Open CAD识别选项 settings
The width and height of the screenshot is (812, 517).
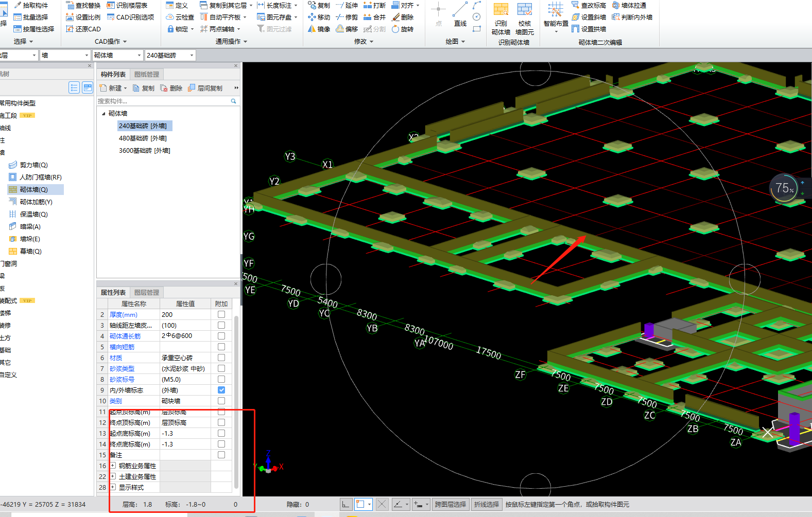tap(130, 17)
